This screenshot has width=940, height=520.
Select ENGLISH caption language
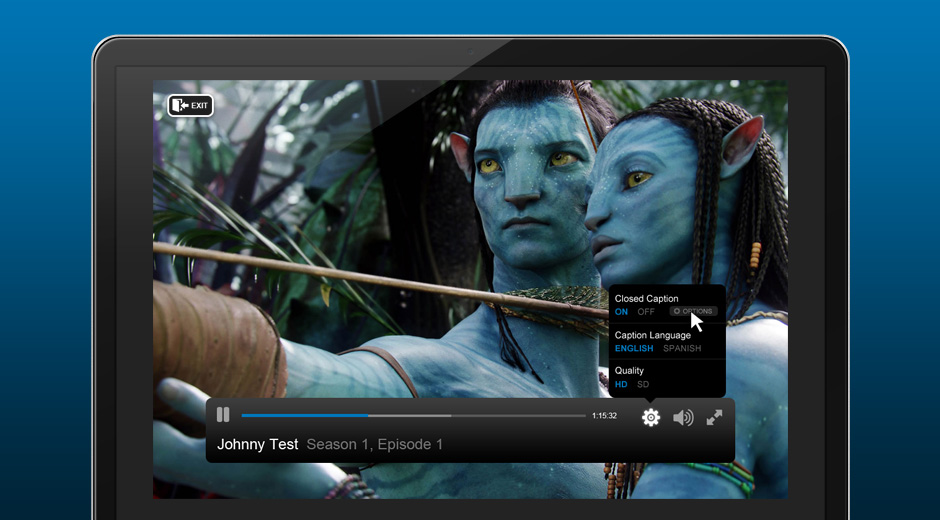[x=634, y=348]
